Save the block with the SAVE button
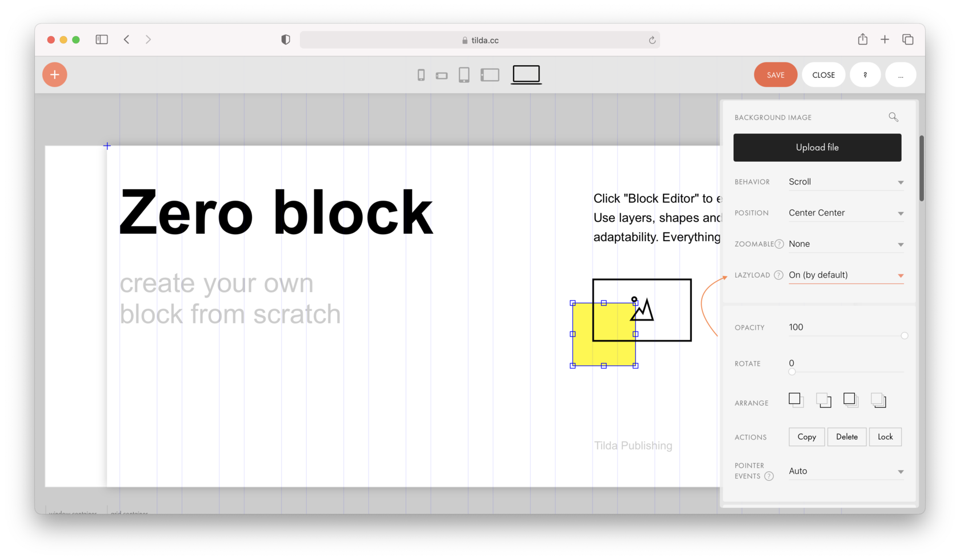The height and width of the screenshot is (560, 960). (775, 74)
